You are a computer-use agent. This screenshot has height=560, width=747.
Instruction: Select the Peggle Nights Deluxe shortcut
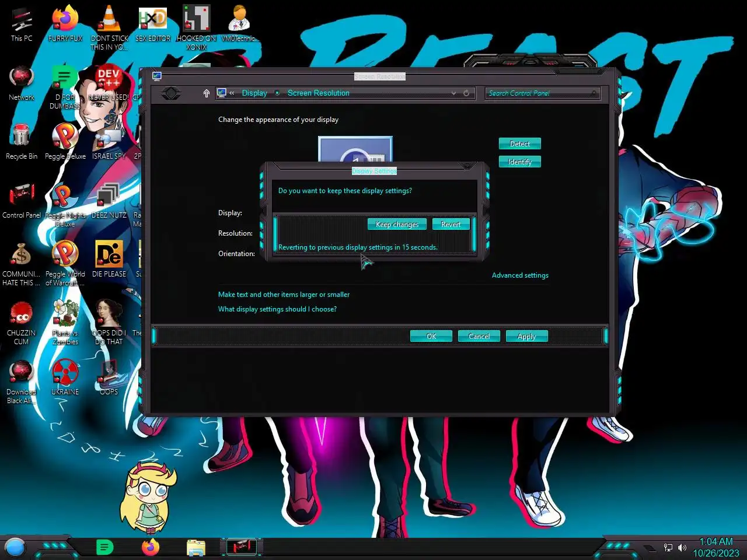coord(65,205)
